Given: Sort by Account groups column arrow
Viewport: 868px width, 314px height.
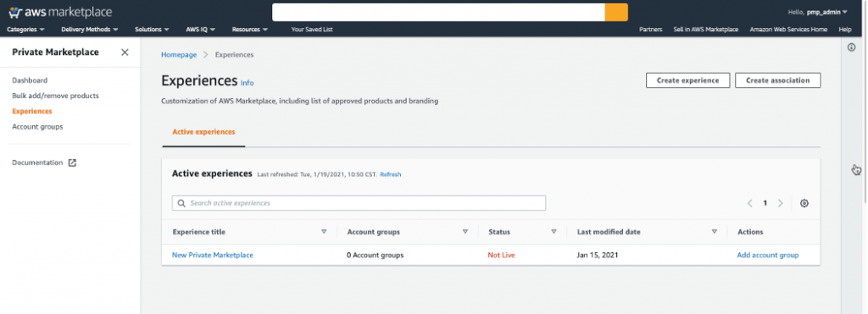Looking at the screenshot, I should pyautogui.click(x=465, y=232).
